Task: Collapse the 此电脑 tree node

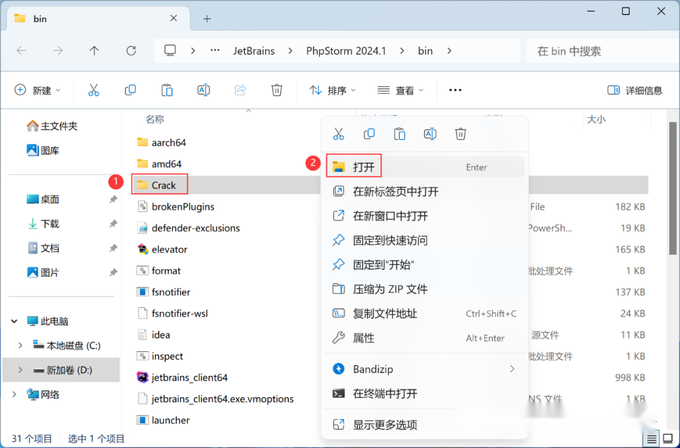Action: point(14,321)
